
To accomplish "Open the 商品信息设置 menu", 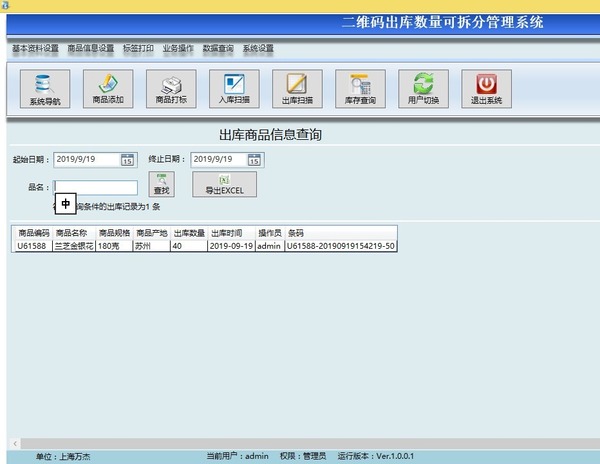I will tap(91, 48).
